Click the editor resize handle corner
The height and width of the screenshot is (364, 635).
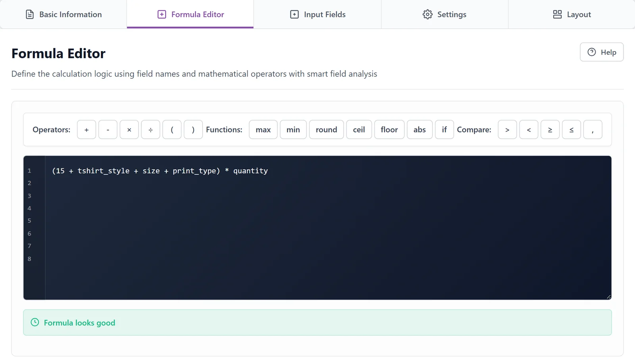point(608,297)
